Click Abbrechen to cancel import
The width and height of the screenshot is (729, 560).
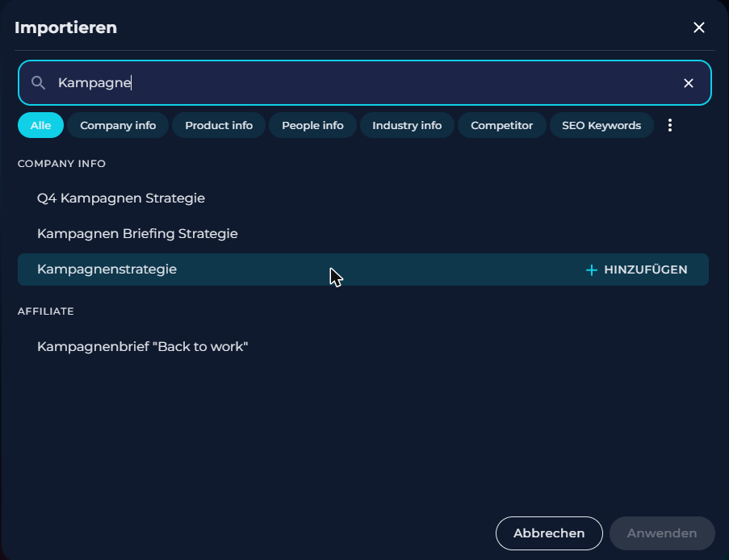tap(549, 533)
